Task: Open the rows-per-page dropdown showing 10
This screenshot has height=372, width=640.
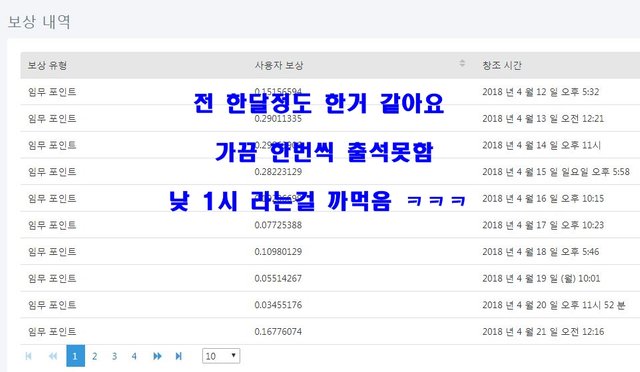Action: [x=221, y=356]
